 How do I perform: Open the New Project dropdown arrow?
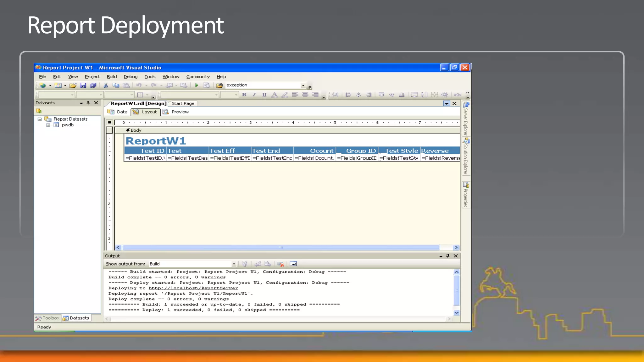click(x=50, y=85)
